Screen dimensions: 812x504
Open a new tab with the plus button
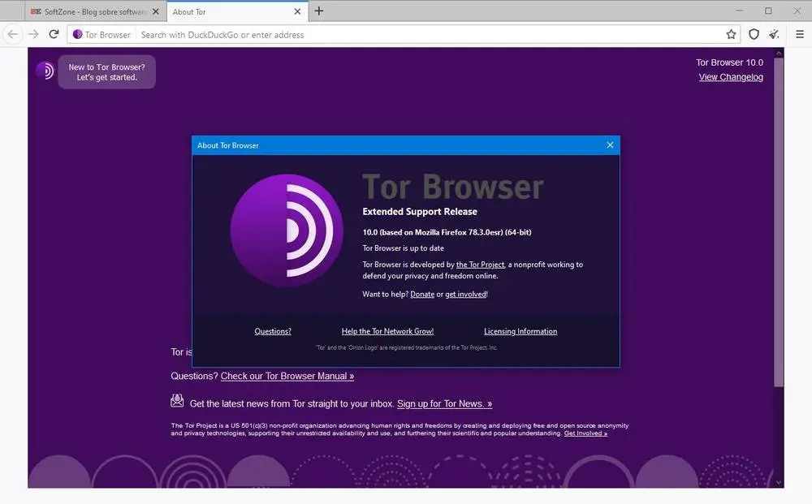[319, 11]
